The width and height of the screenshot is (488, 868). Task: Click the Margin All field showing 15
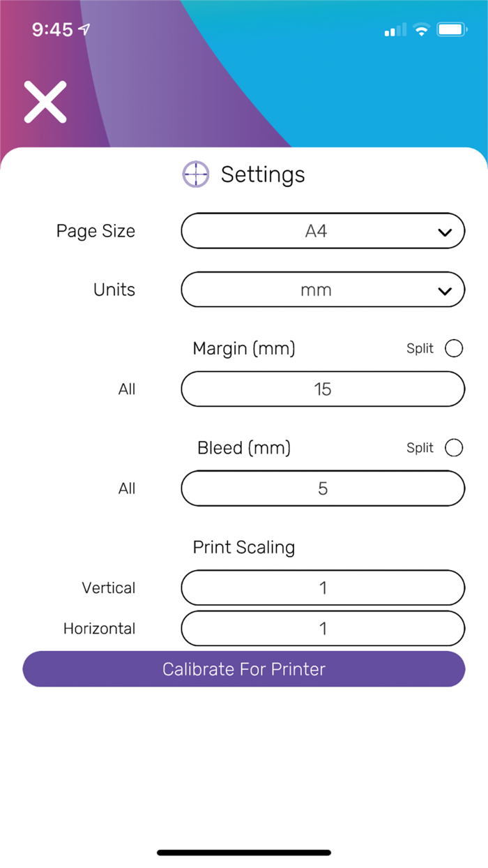coord(323,389)
